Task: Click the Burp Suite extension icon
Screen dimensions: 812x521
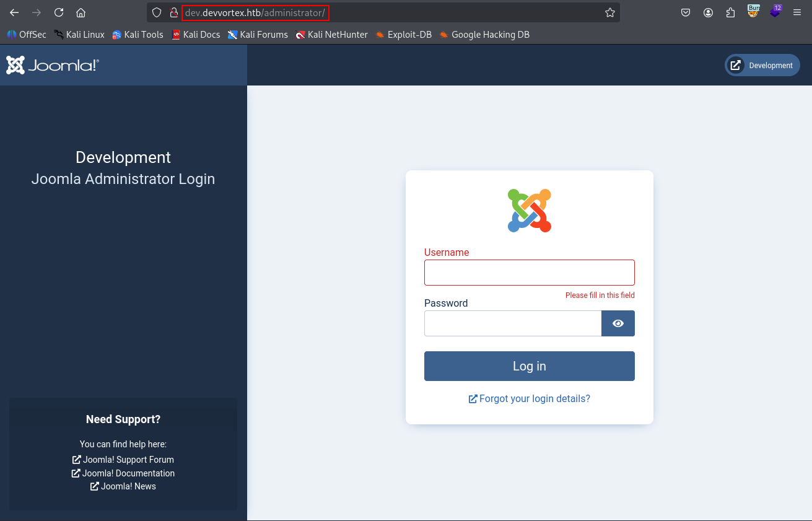Action: coord(753,11)
